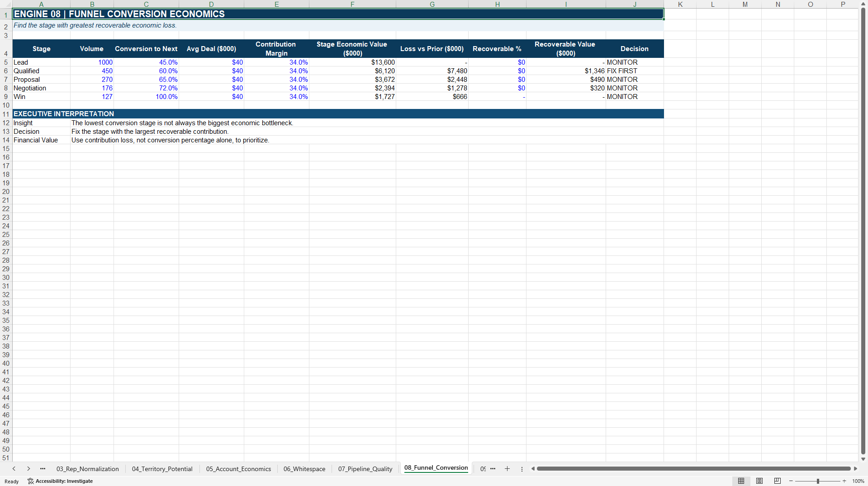Click horizontal scrollbar left arrow

tap(533, 469)
